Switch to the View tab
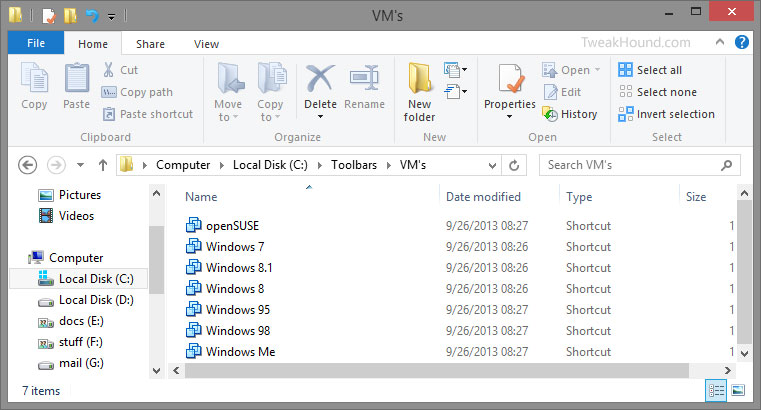761x410 pixels. click(206, 44)
